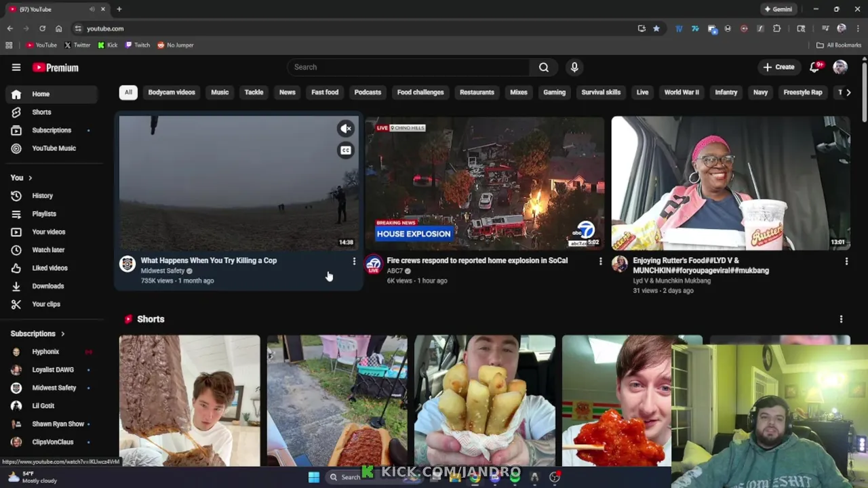The width and height of the screenshot is (868, 488).
Task: Play house explosion live thumbnail
Action: pos(484,183)
